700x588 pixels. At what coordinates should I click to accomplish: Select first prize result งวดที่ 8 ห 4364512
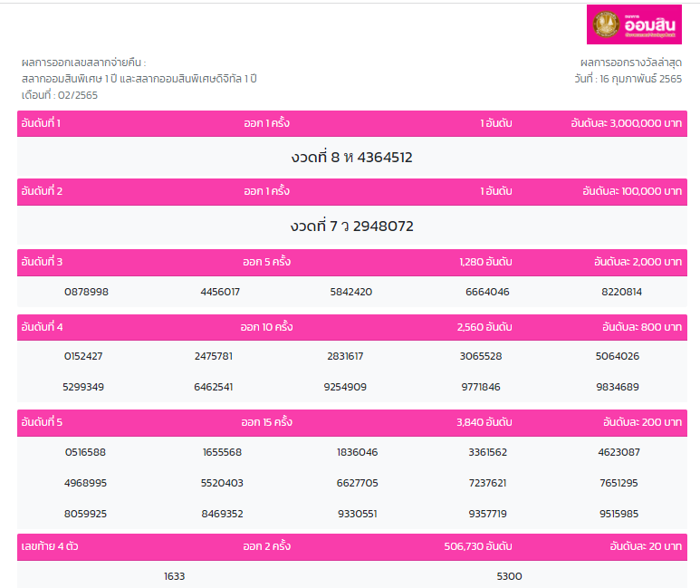click(351, 158)
